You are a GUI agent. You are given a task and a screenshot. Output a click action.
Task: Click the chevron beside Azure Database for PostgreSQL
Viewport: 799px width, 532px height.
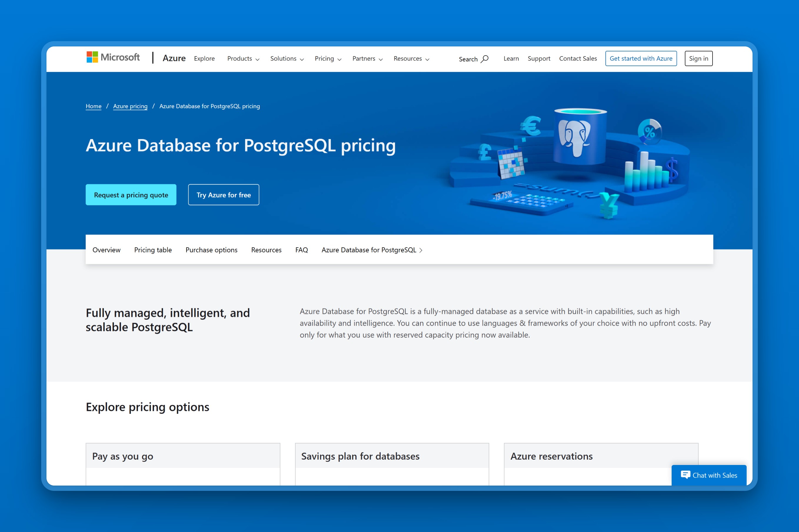point(421,250)
